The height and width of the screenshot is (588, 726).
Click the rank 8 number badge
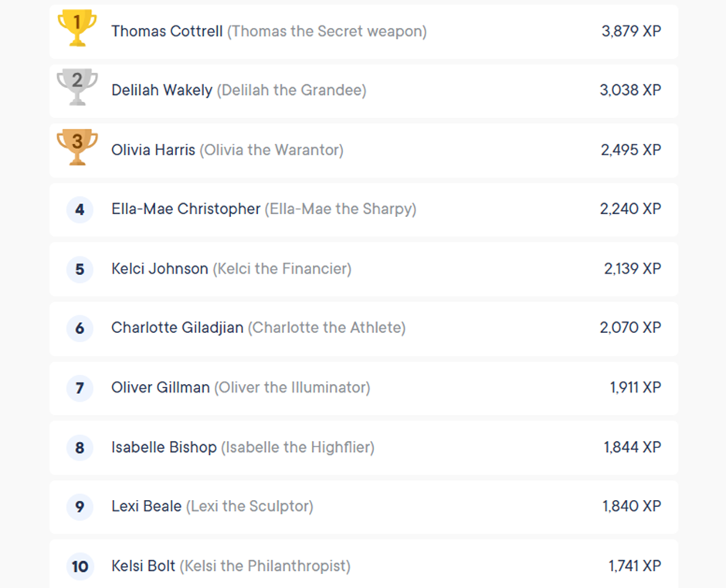pos(80,447)
